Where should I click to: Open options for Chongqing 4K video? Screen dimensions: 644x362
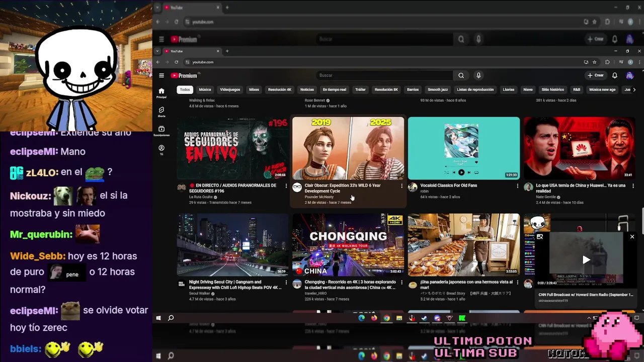pyautogui.click(x=401, y=283)
